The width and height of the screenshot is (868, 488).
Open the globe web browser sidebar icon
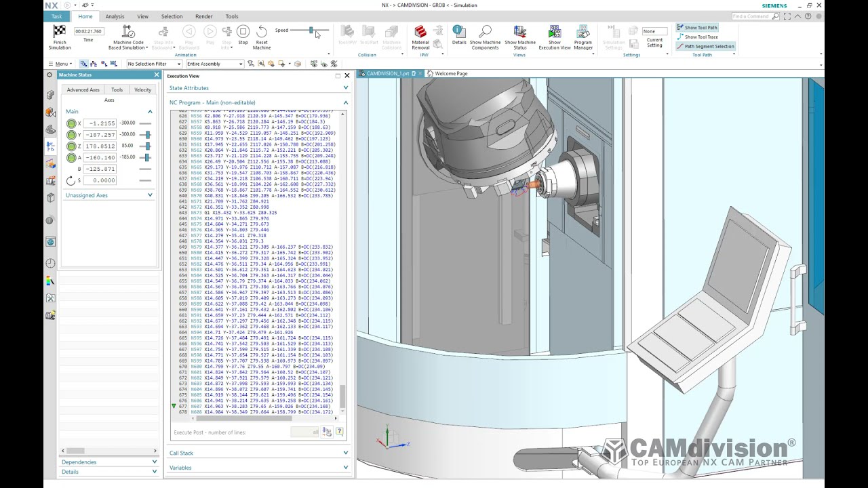50,242
